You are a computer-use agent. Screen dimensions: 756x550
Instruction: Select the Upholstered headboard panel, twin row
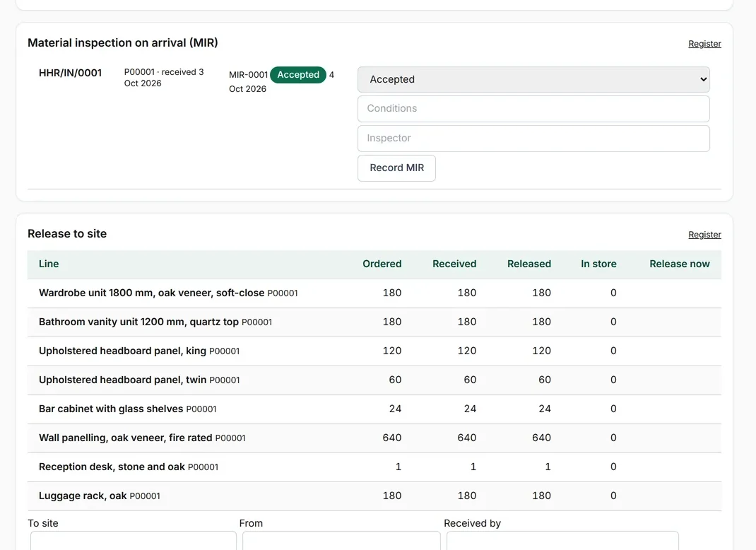pos(374,380)
